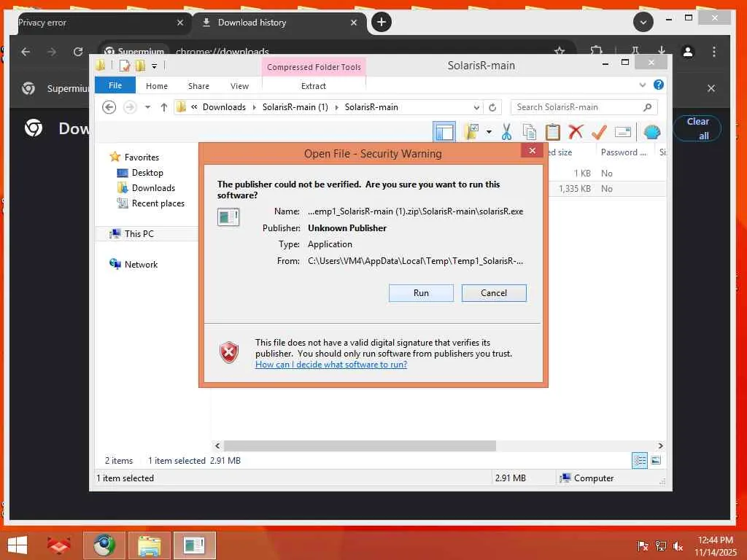Open a new browser tab with plus button

(x=381, y=22)
